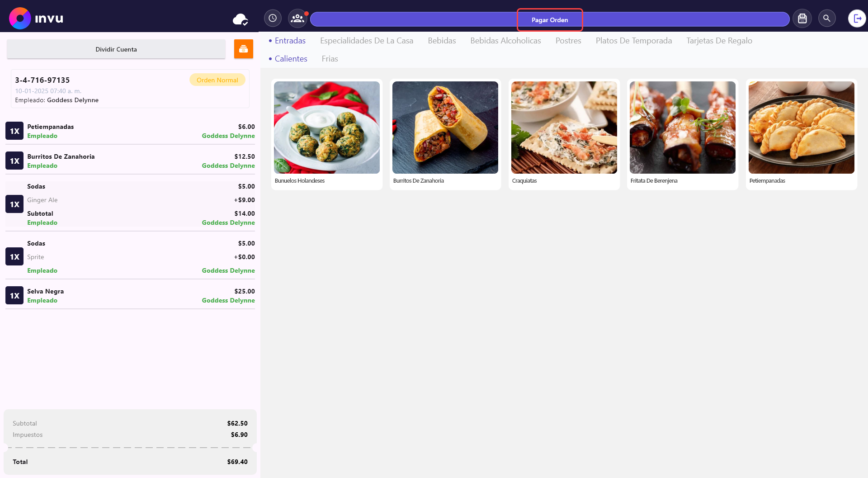Select Tarjetas De Regalo category
The width and height of the screenshot is (868, 478).
pyautogui.click(x=719, y=41)
